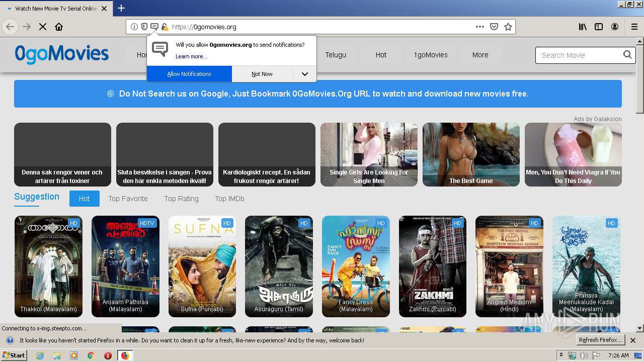Click the padlock connection security icon

pyautogui.click(x=165, y=27)
